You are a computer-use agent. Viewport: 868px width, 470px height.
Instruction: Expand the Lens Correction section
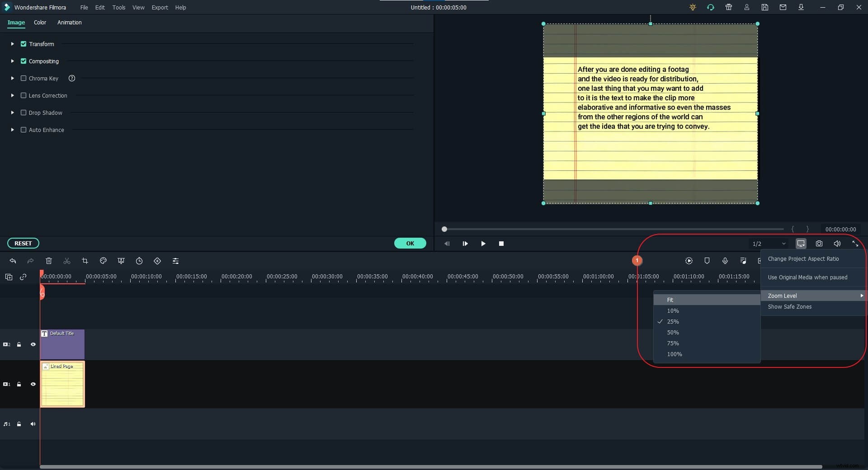12,95
